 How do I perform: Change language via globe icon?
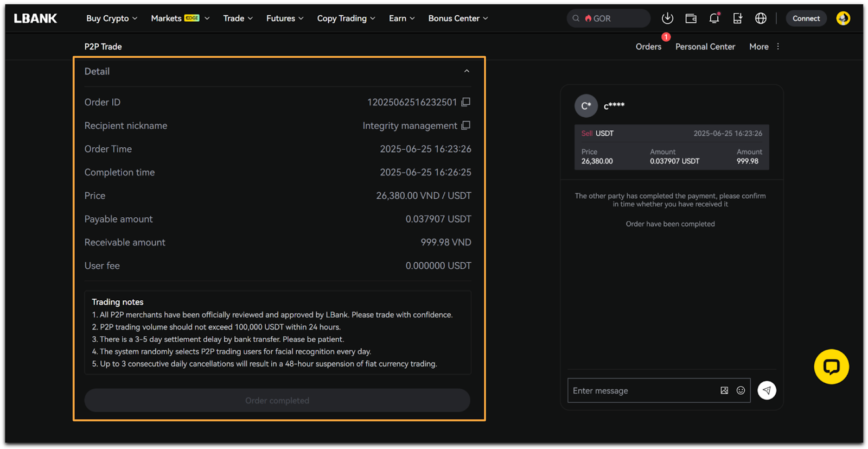coord(761,18)
